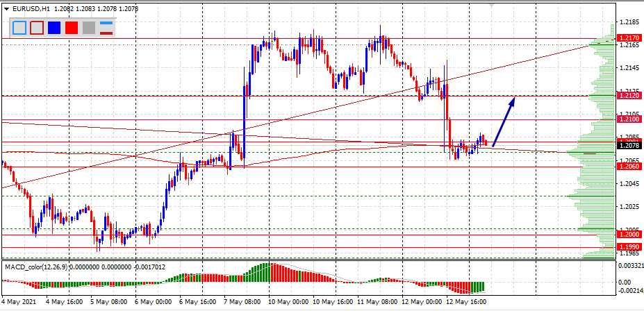Image resolution: width=644 pixels, height=311 pixels.
Task: Select the blue upward arrow drawing
Action: [x=504, y=121]
